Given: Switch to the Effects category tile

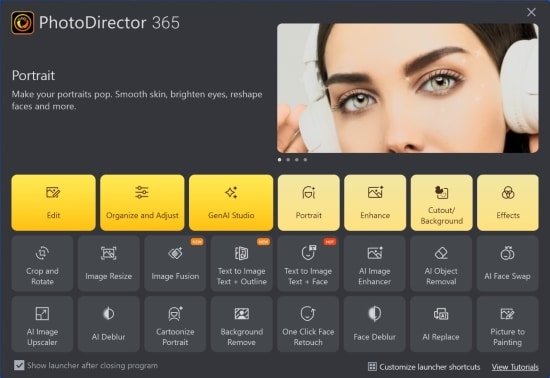Looking at the screenshot, I should [x=508, y=203].
